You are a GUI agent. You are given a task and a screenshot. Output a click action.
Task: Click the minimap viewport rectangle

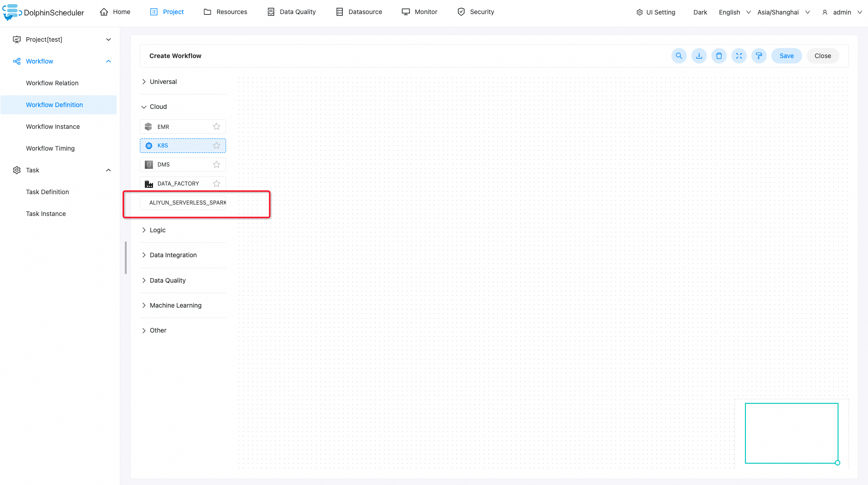(791, 433)
